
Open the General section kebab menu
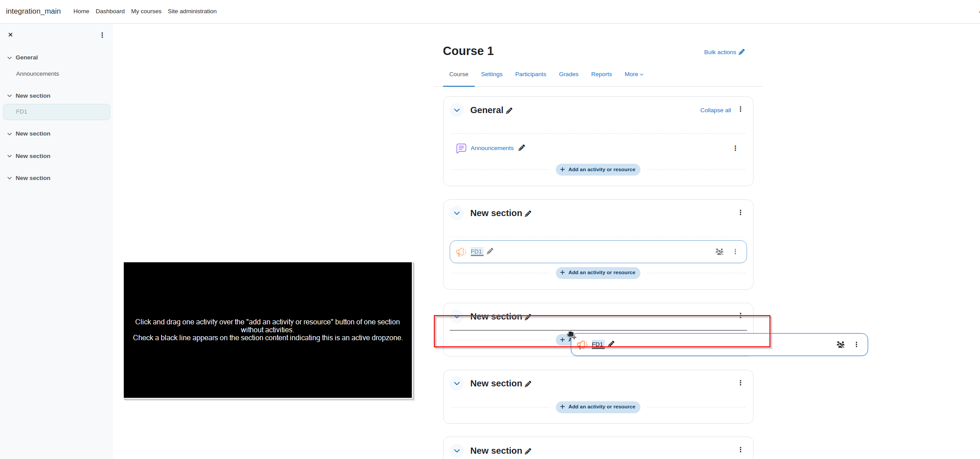tap(740, 109)
